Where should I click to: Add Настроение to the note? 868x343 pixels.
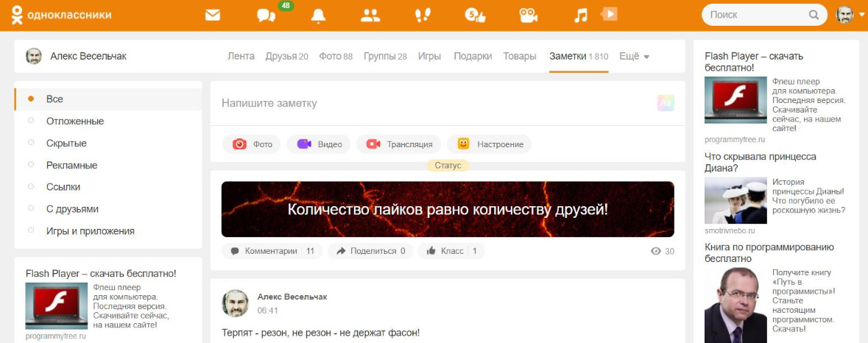point(490,144)
